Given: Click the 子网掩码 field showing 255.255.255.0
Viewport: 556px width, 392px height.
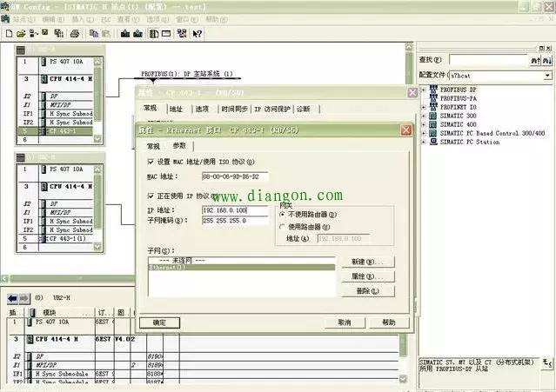Looking at the screenshot, I should pyautogui.click(x=235, y=220).
